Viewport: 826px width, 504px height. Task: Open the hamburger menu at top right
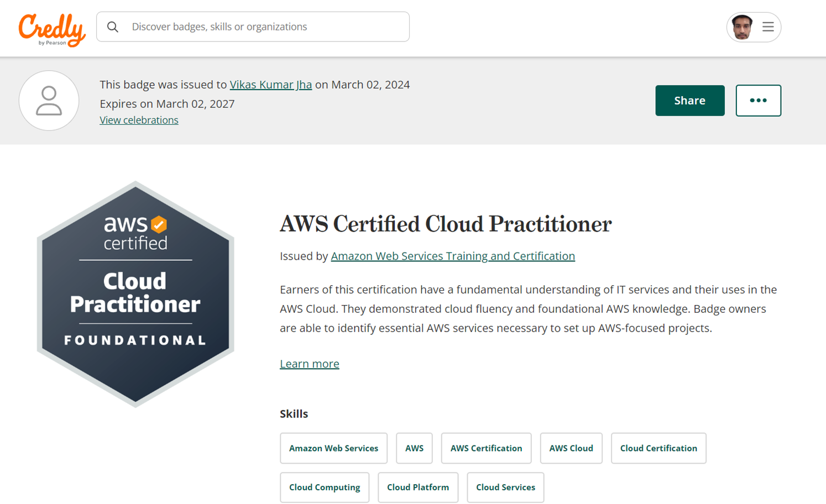tap(768, 27)
